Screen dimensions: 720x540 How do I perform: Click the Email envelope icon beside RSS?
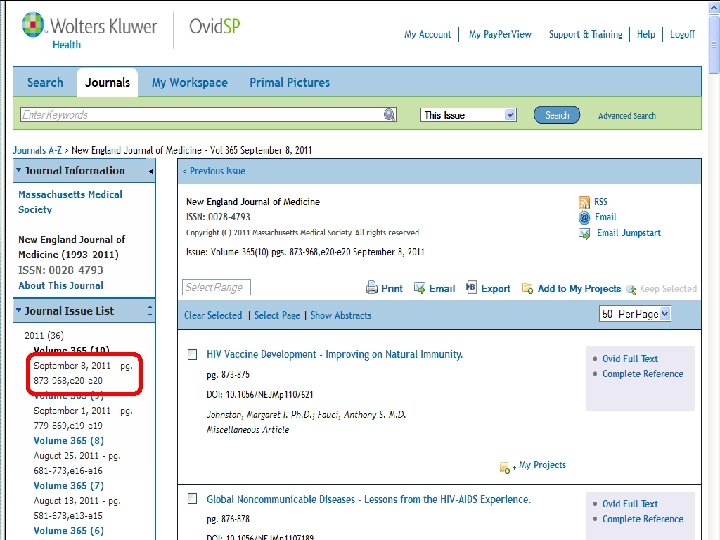pyautogui.click(x=584, y=217)
